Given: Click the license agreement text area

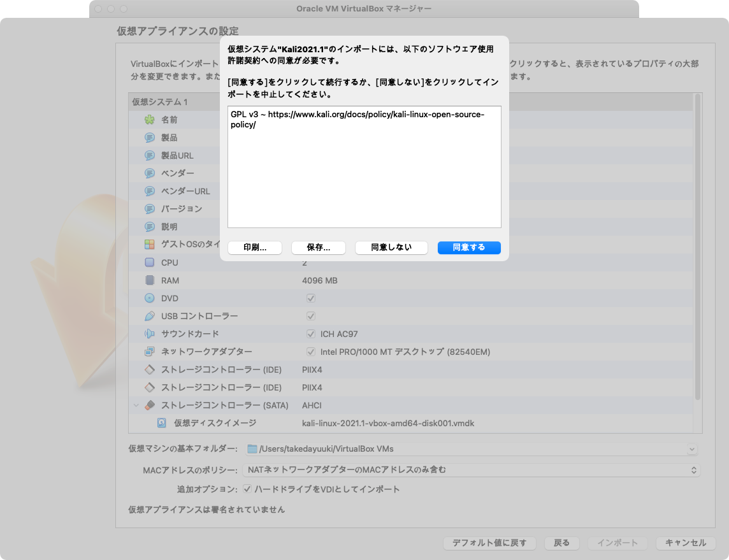Looking at the screenshot, I should [364, 167].
